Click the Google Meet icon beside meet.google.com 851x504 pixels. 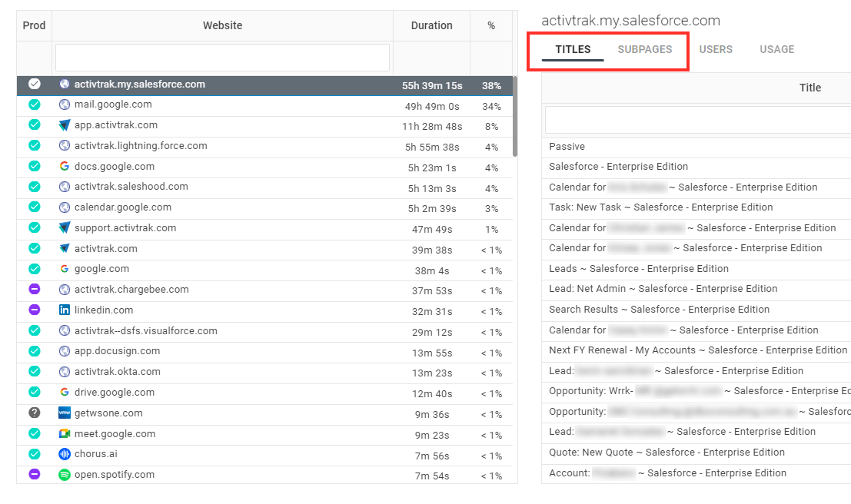(x=65, y=433)
